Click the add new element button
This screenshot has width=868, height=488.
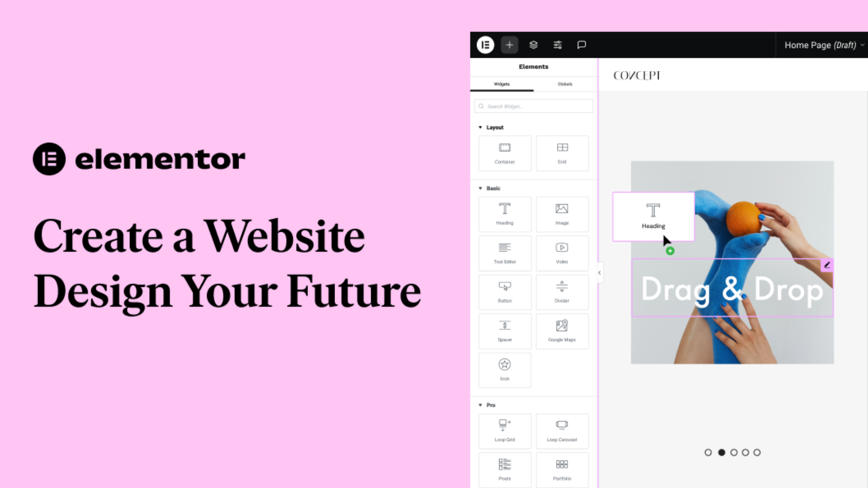pyautogui.click(x=509, y=45)
